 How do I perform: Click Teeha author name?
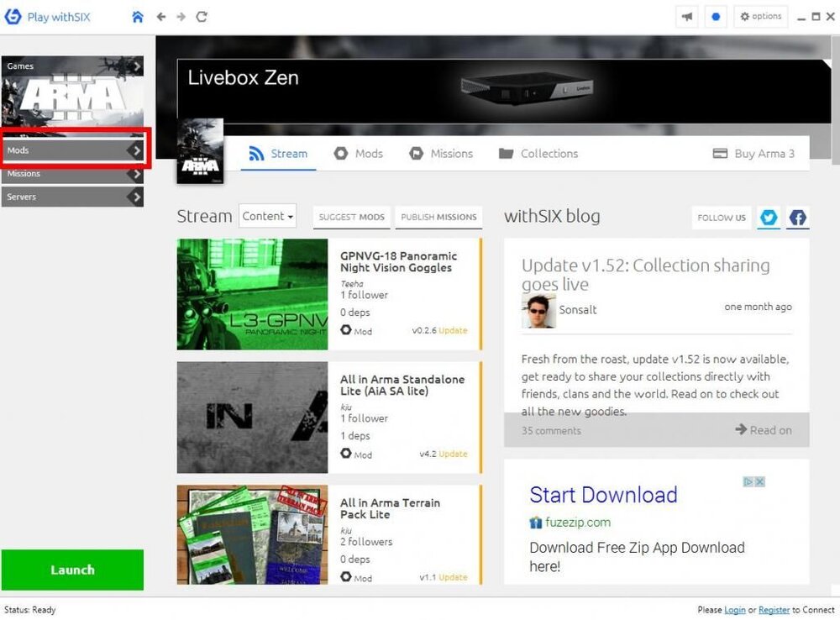click(352, 284)
